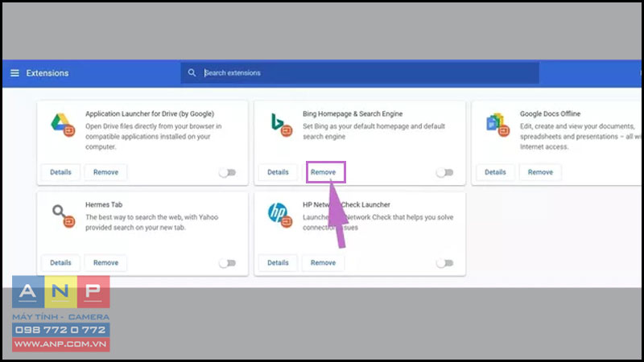Screen dimensions: 644x362
Task: Open Details for HP Network Check Launcher
Action: pyautogui.click(x=278, y=263)
